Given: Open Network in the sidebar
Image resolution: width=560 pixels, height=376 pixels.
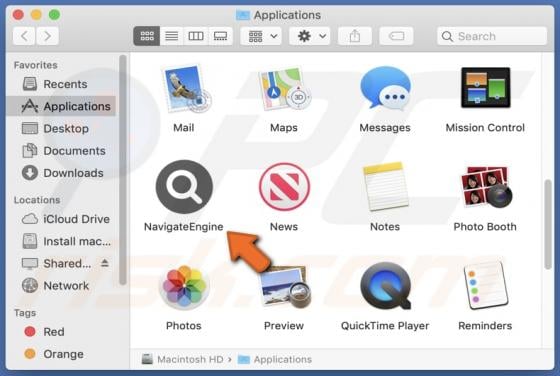Looking at the screenshot, I should (61, 286).
